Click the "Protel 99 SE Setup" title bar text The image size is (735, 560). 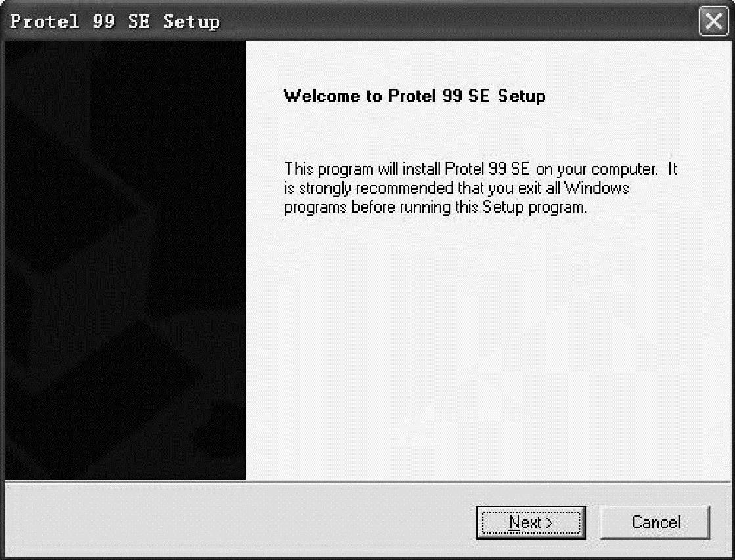[116, 22]
